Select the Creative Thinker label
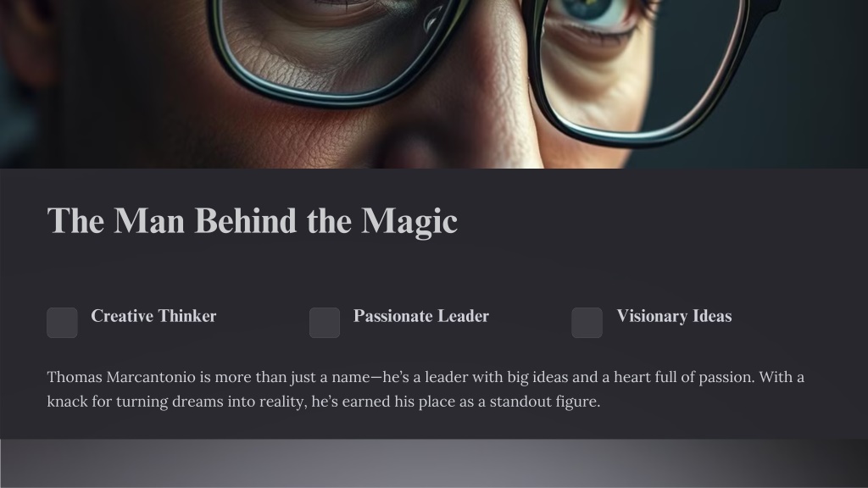868x488 pixels. (153, 316)
